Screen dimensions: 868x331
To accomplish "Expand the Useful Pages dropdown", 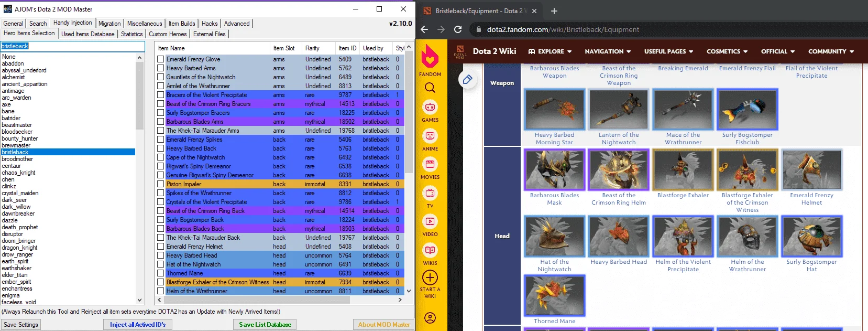I will 668,51.
